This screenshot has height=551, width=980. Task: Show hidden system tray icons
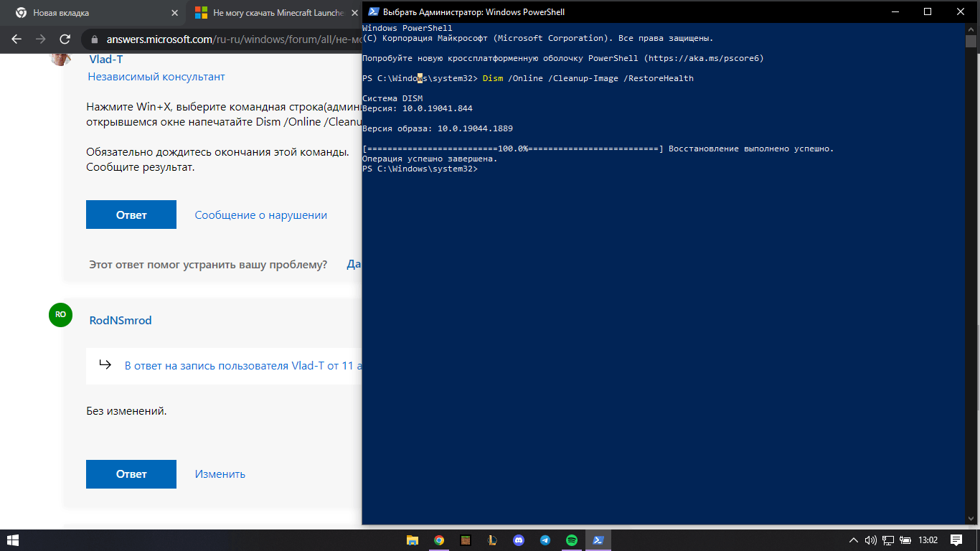tap(854, 540)
